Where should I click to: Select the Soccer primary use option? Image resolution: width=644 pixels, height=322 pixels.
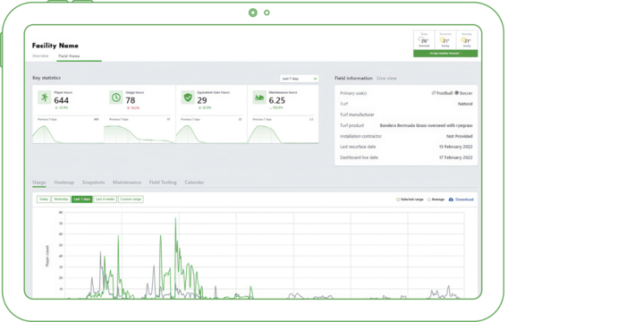[463, 93]
